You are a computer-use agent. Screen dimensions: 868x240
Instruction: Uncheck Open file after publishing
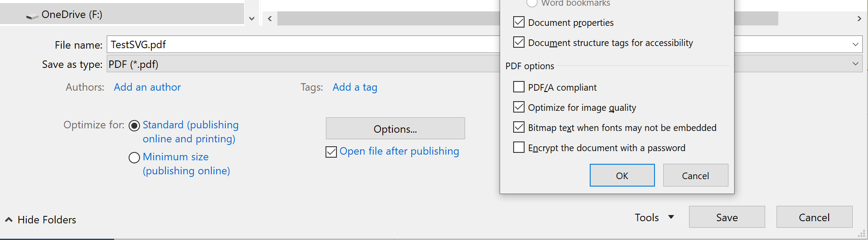click(x=331, y=152)
